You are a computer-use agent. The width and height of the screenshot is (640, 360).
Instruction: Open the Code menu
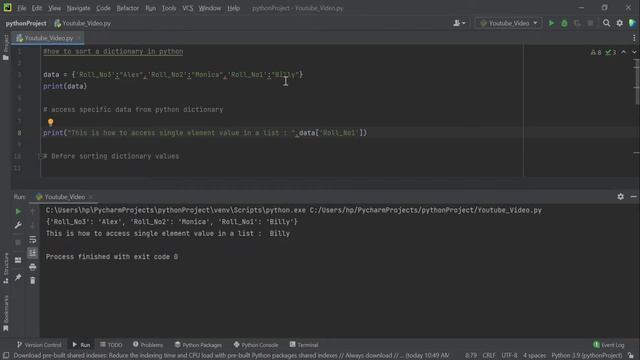[x=103, y=8]
